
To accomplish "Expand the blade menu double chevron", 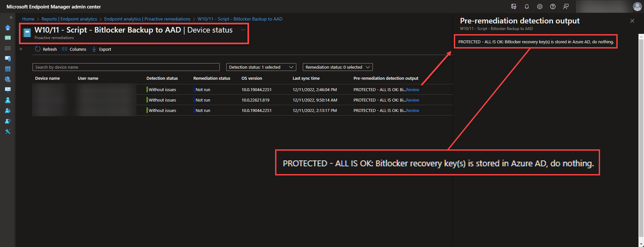I will click(x=21, y=49).
